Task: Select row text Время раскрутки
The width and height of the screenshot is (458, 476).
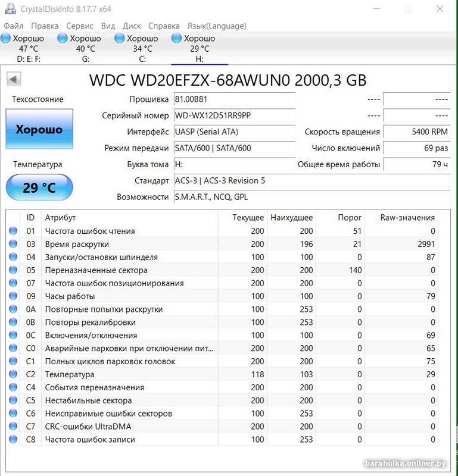Action: (x=77, y=244)
